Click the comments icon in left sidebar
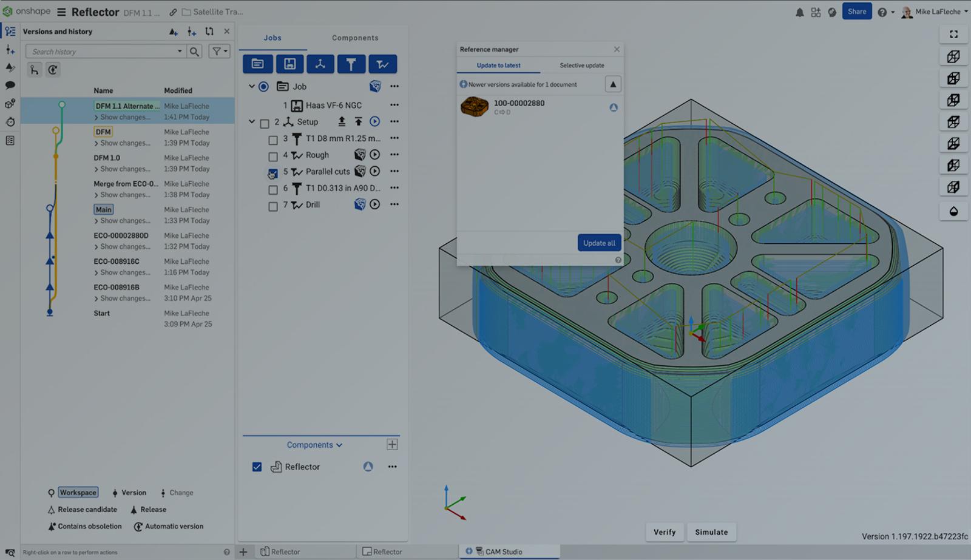This screenshot has width=971, height=560. click(10, 86)
